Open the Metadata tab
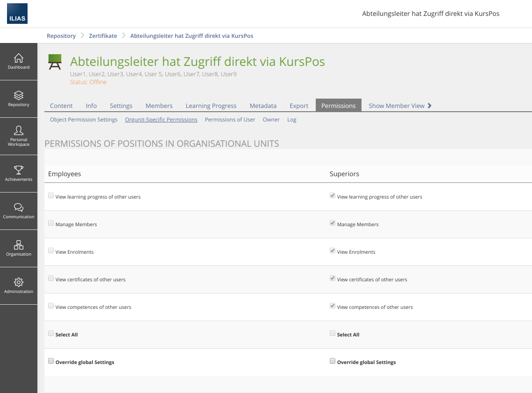 (263, 106)
